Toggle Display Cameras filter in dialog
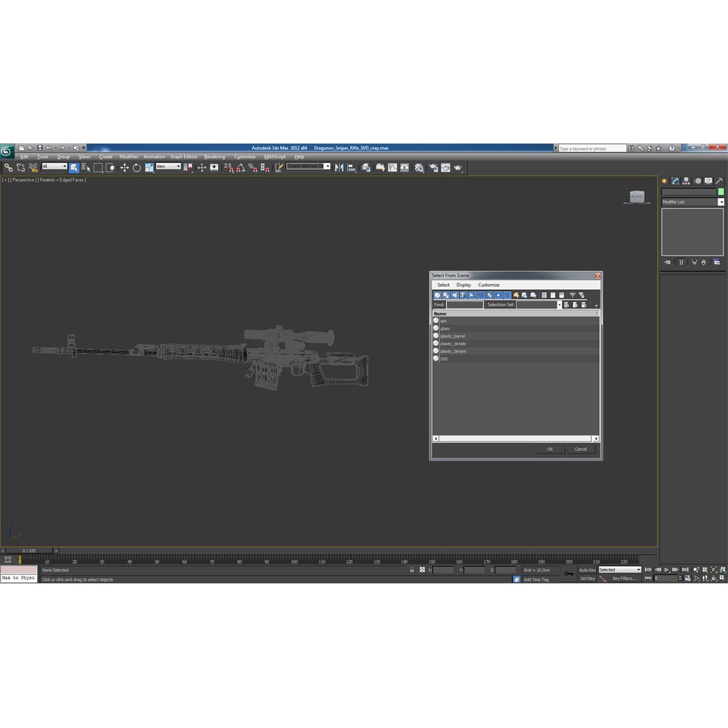The image size is (728, 728). click(x=463, y=295)
